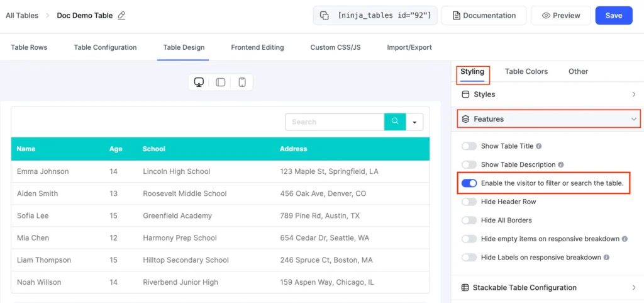Viewport: 644px width, 303px height.
Task: Click the Save button
Action: 614,16
